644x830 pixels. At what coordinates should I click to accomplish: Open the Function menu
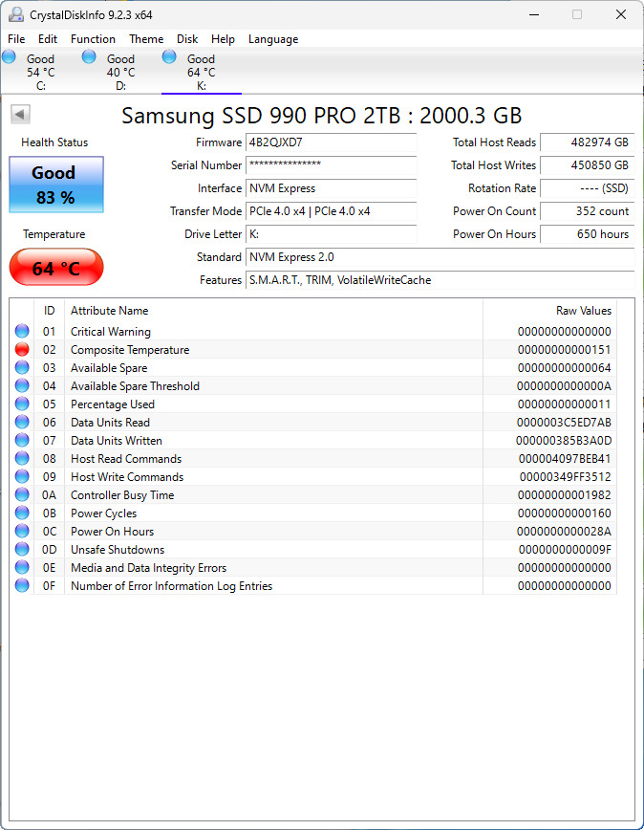(x=93, y=39)
